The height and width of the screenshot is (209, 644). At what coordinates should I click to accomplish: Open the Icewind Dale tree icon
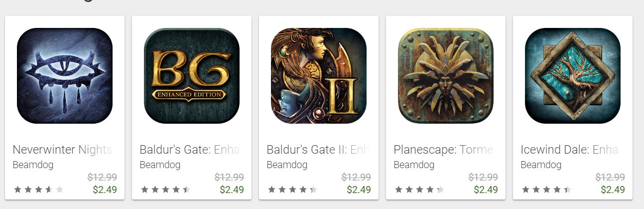573,76
